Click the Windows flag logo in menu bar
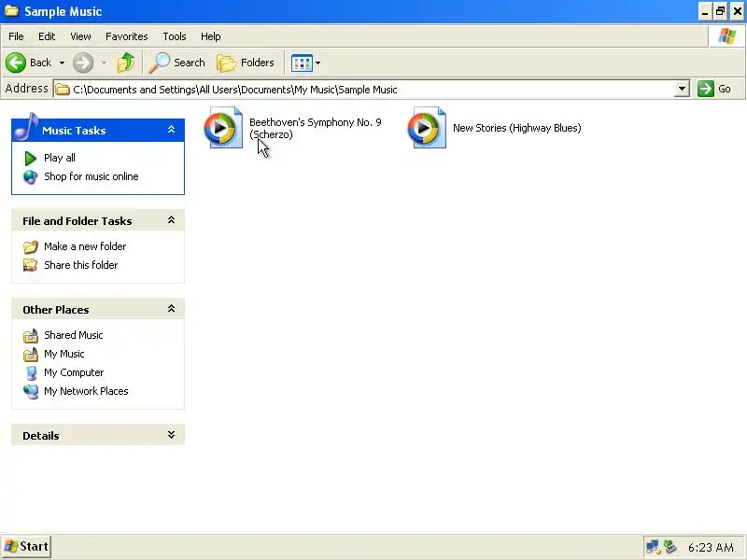747x560 pixels. [727, 36]
